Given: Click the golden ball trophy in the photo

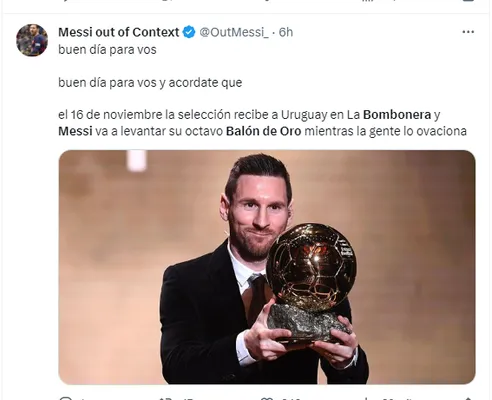Looking at the screenshot, I should [311, 267].
